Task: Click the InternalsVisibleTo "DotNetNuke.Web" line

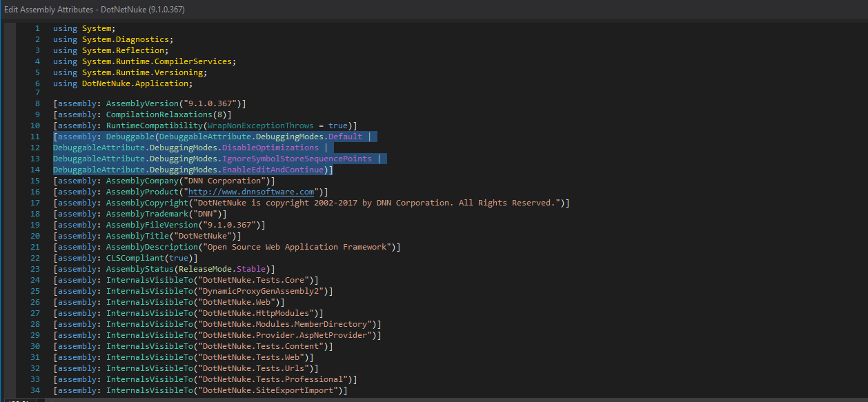Action: coord(169,302)
